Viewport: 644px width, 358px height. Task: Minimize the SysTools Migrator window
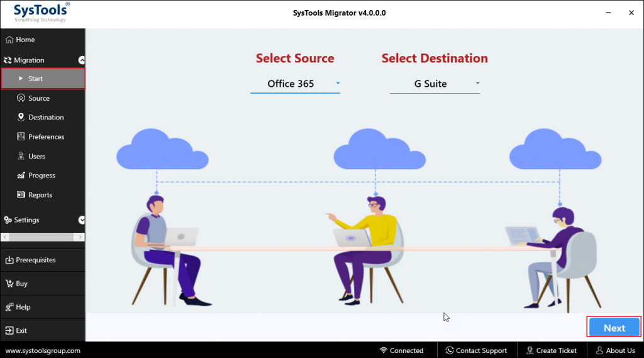pyautogui.click(x=608, y=13)
